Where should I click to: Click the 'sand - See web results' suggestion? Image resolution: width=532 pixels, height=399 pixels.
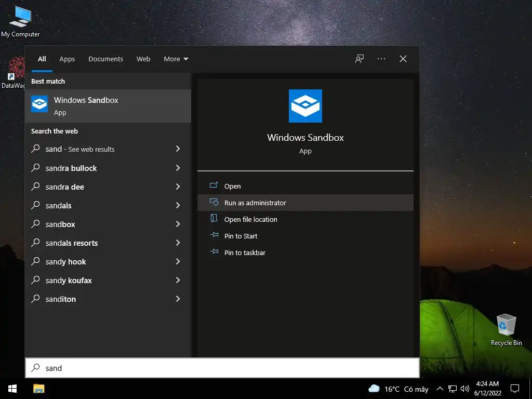tap(108, 149)
